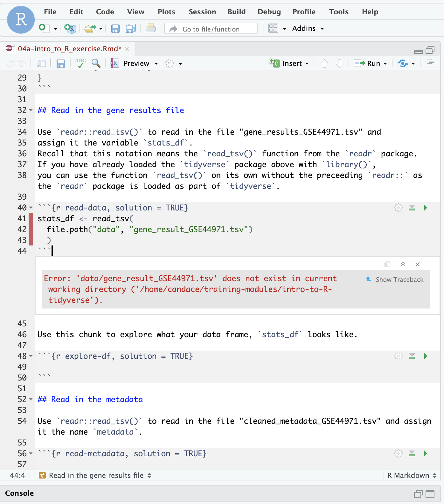The width and height of the screenshot is (444, 504).
Task: Expand the Run dropdown menu
Action: click(x=385, y=64)
